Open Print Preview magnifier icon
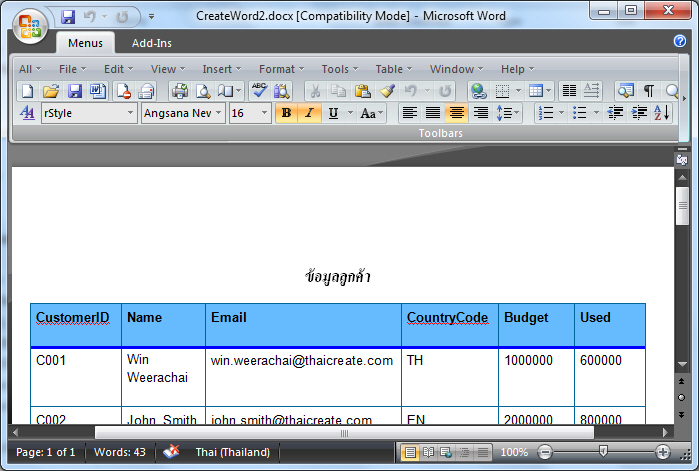This screenshot has width=699, height=471. [203, 91]
